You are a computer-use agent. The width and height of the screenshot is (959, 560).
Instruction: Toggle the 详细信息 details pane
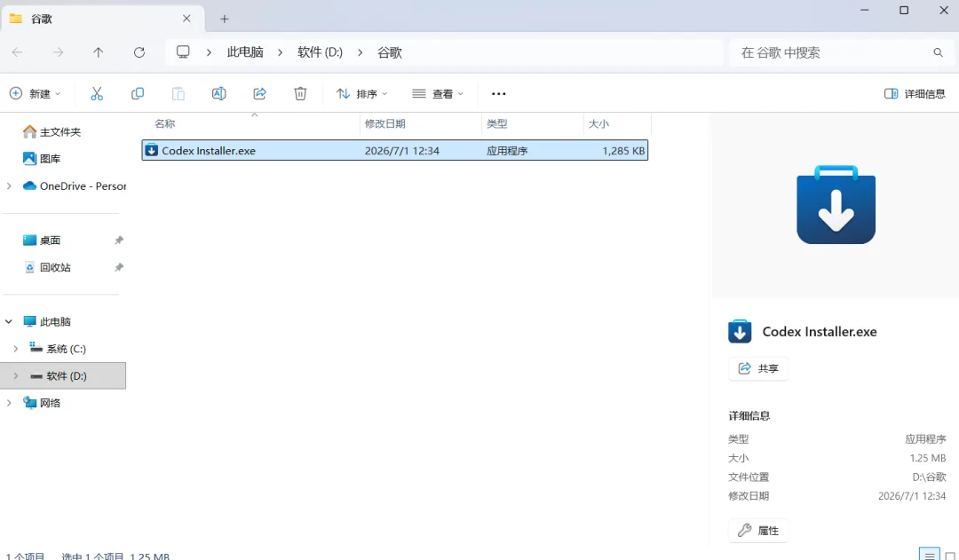[915, 93]
